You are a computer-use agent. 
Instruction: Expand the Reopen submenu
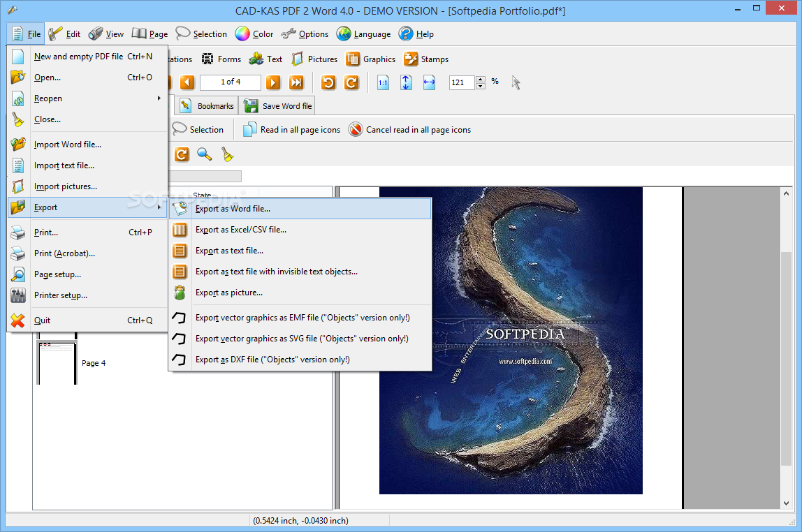click(x=87, y=98)
